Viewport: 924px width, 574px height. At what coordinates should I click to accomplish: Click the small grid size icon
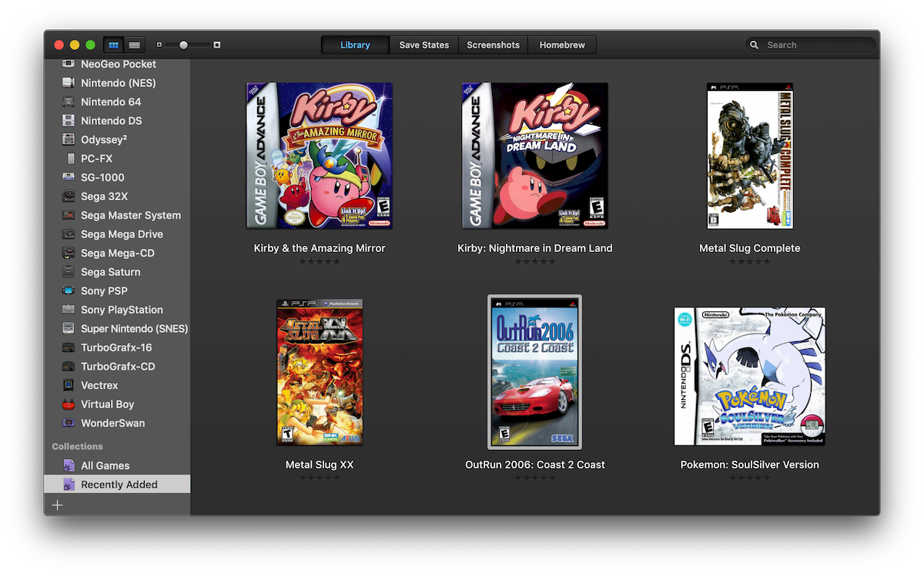159,45
